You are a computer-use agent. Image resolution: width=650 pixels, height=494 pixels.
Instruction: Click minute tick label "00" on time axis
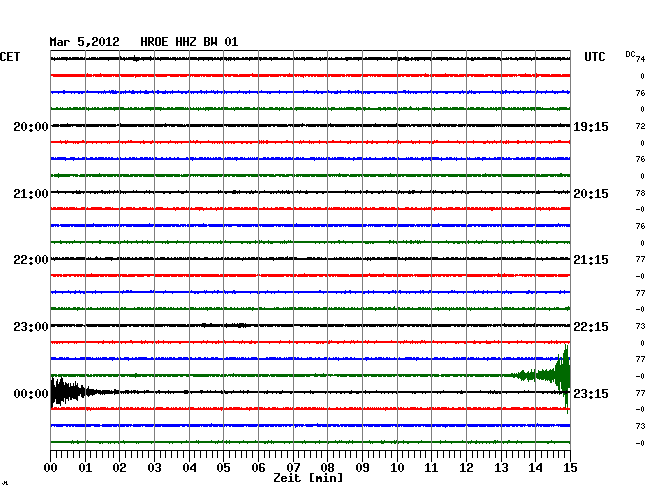51,467
